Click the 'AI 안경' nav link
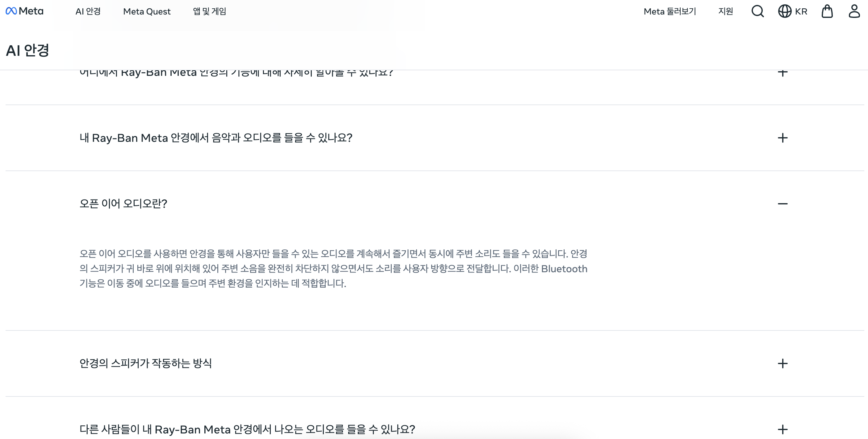868x439 pixels. tap(89, 11)
